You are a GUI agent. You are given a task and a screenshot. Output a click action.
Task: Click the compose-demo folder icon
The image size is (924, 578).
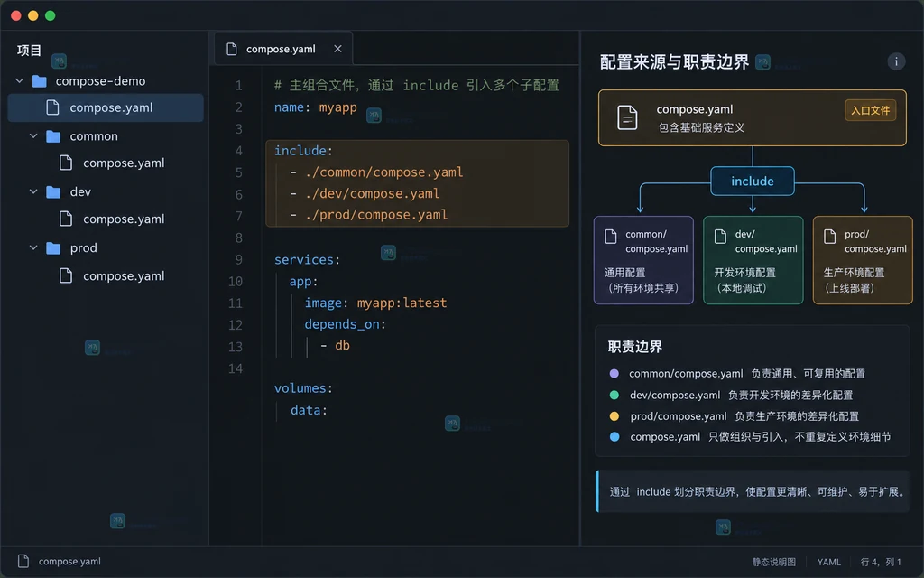pos(40,80)
